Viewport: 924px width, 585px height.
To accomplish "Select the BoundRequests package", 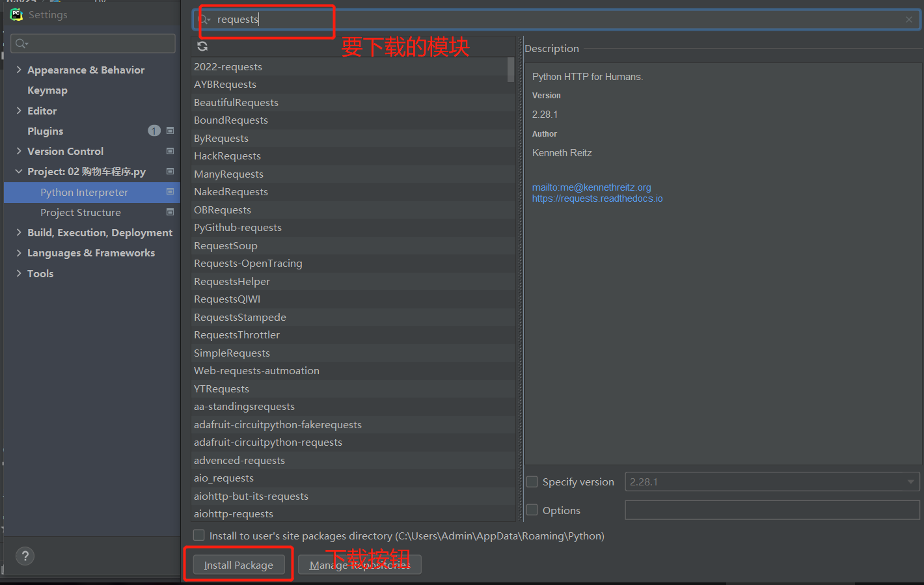I will click(353, 120).
